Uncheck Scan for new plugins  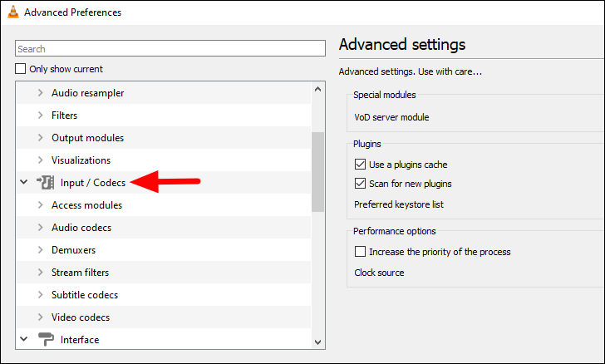coord(360,183)
